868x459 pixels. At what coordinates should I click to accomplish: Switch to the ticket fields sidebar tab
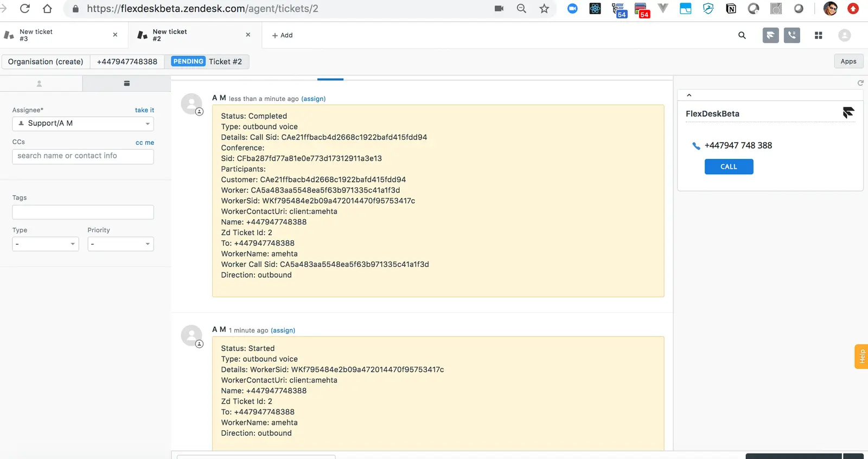127,84
